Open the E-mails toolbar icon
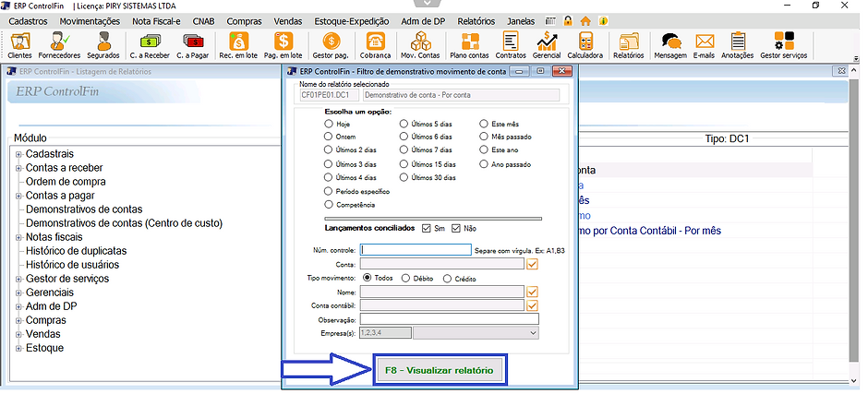 [705, 45]
